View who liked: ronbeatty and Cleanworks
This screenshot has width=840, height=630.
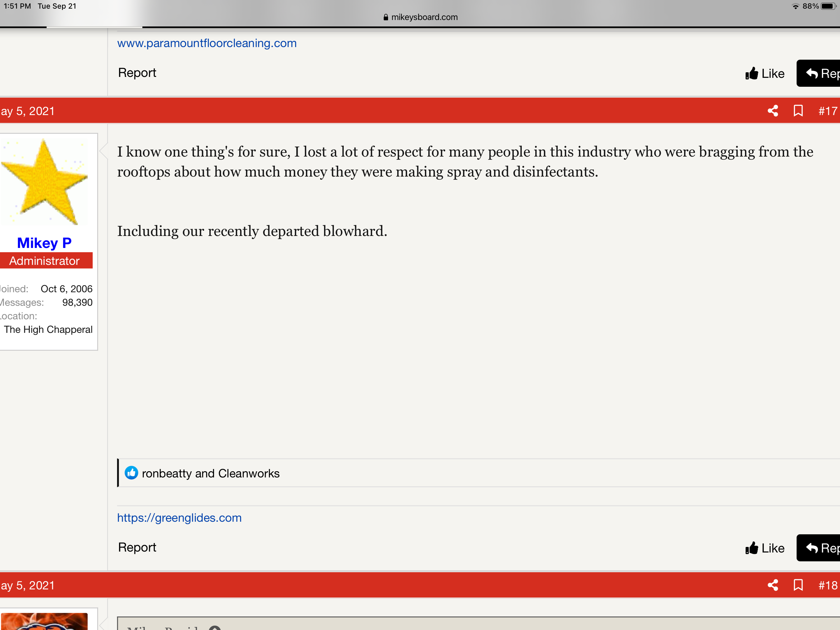coord(211,473)
